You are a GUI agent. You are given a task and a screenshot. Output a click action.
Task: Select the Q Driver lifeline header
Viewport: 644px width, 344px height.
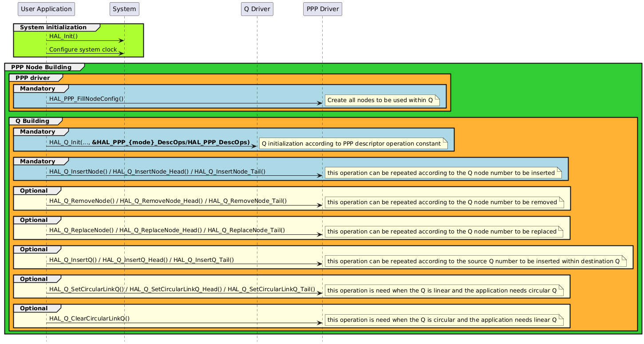tap(257, 9)
